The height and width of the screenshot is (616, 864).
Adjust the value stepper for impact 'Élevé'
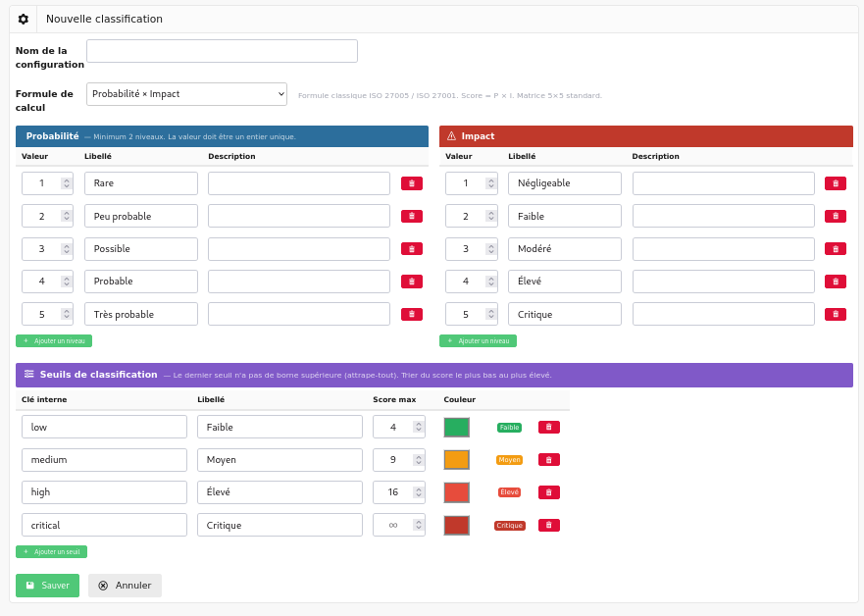[x=489, y=282]
